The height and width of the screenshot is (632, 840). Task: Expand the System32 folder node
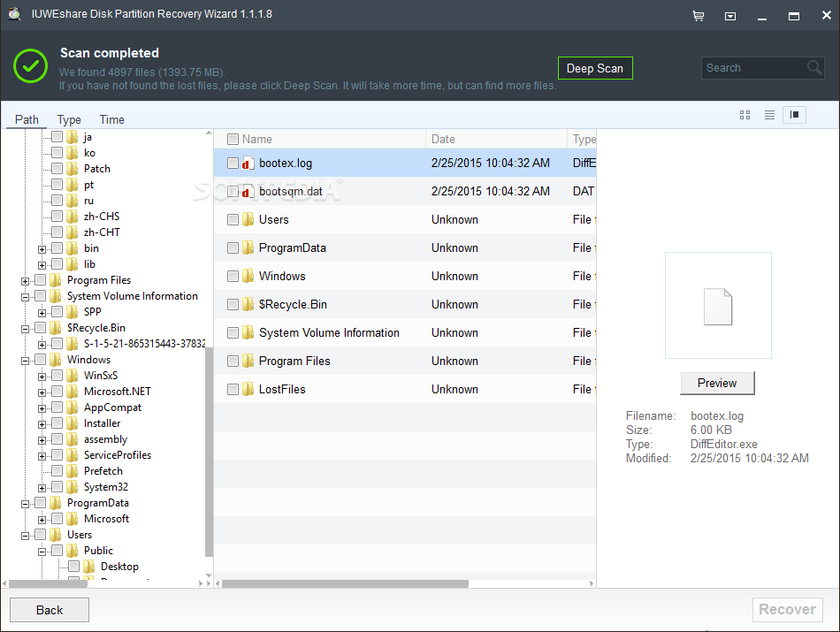pos(42,487)
